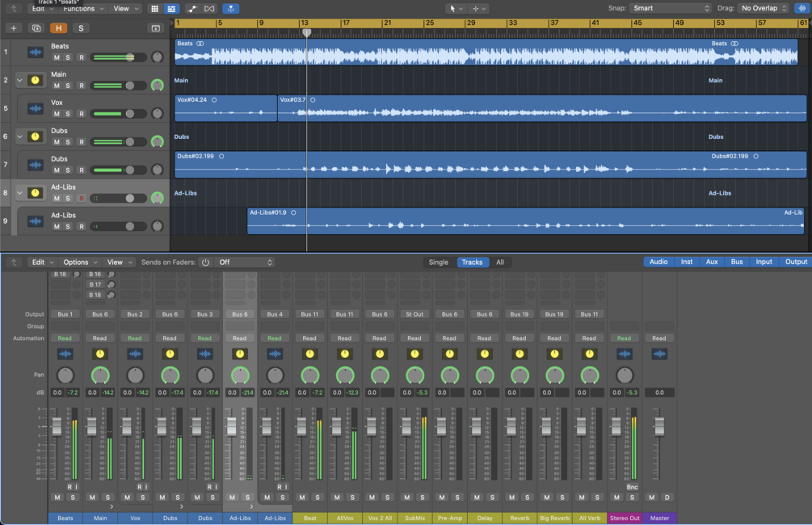Switch mixer to Single view

[x=438, y=262]
